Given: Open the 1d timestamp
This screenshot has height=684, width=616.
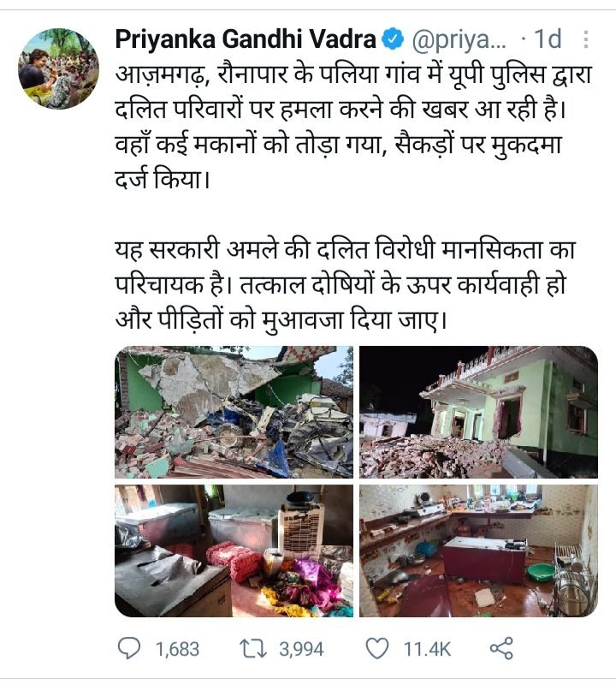Looking at the screenshot, I should [548, 39].
